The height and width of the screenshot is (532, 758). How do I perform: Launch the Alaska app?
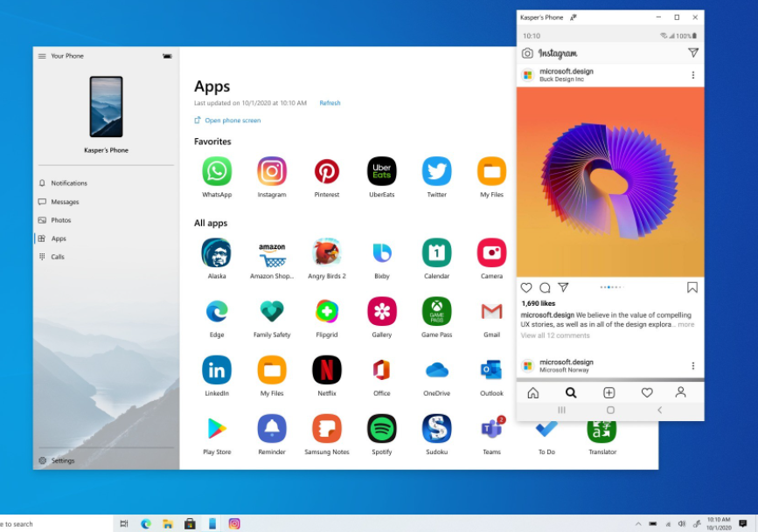point(217,252)
